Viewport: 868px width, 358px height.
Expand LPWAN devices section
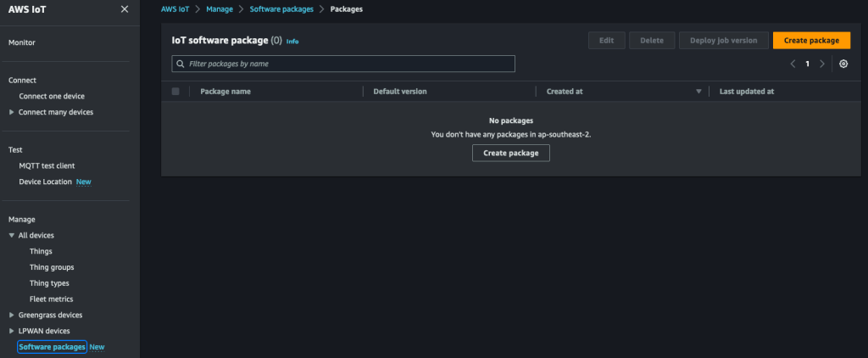pos(12,331)
